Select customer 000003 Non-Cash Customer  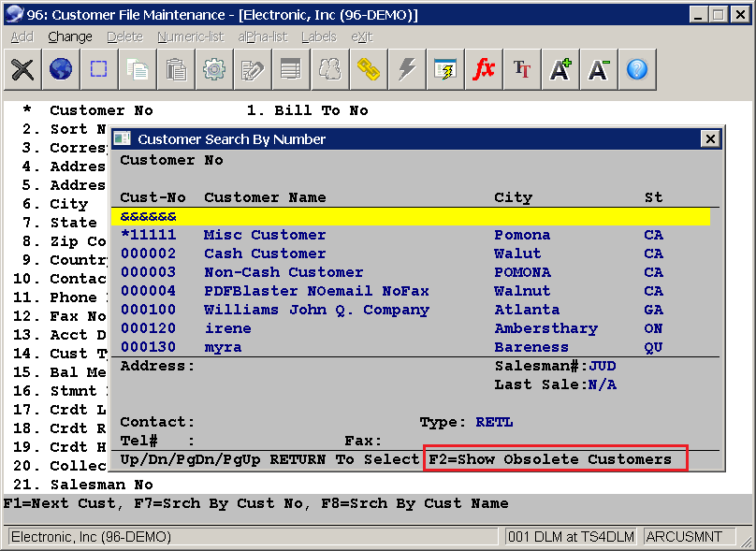coord(411,272)
